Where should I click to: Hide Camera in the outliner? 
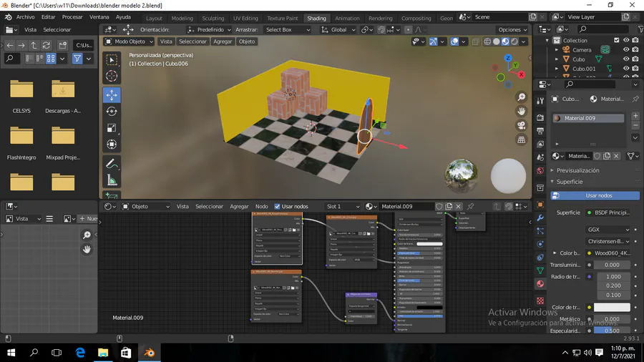[626, 49]
